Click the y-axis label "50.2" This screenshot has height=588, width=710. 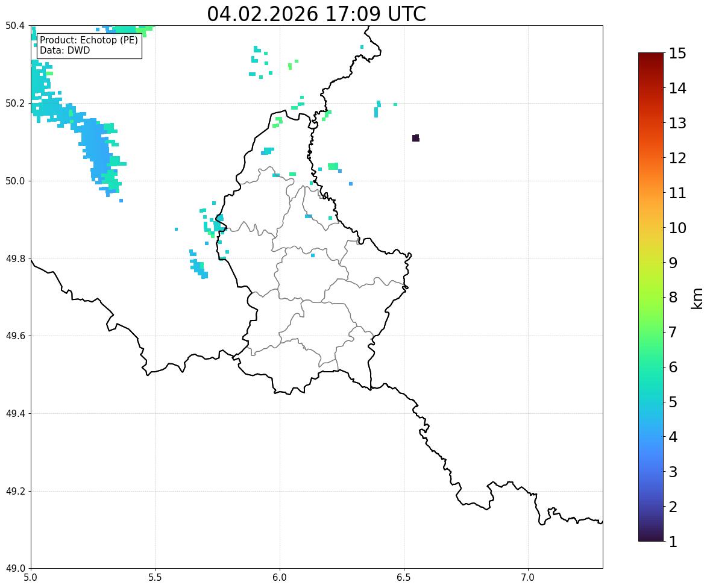tap(14, 103)
